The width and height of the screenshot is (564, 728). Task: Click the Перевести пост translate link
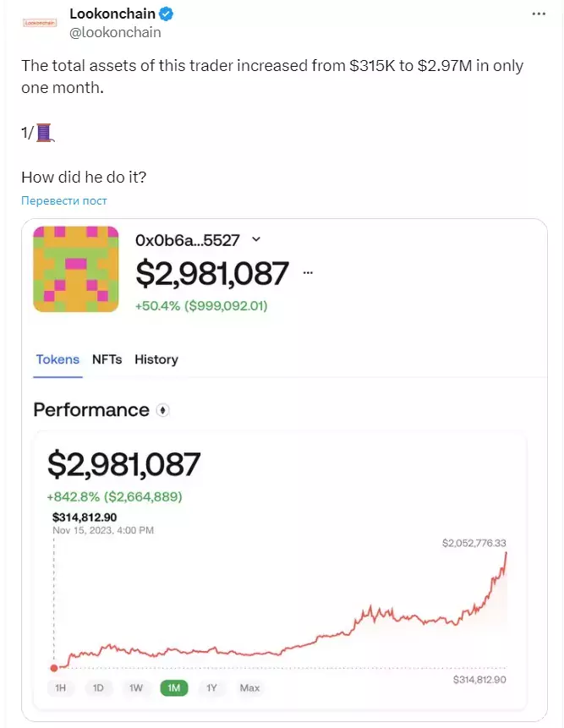pos(64,200)
